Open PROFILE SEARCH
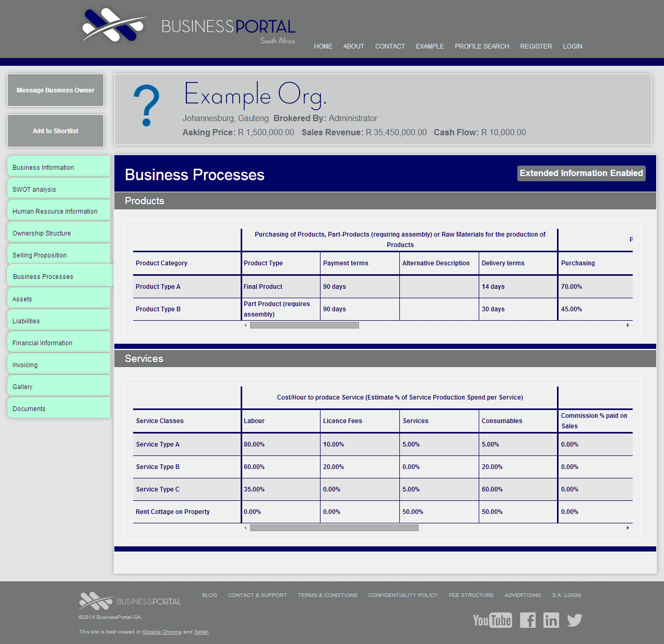Viewport: 664px width, 644px height. [x=482, y=46]
